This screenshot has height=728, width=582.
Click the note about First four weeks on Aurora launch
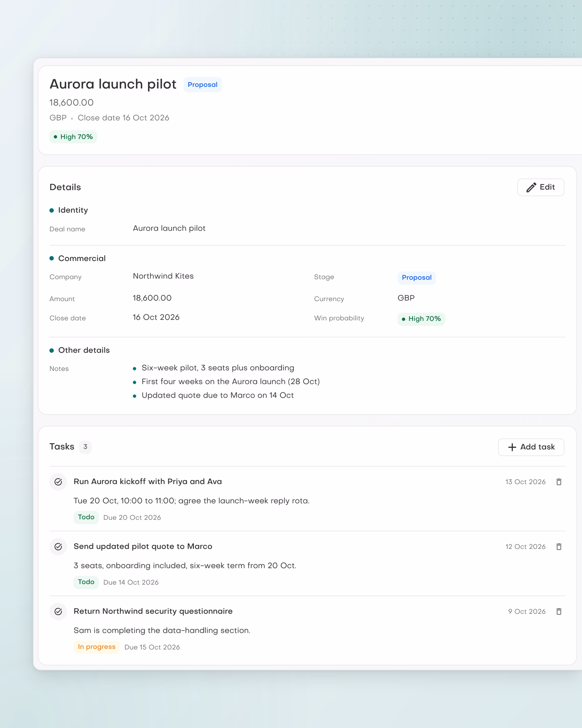pos(231,382)
